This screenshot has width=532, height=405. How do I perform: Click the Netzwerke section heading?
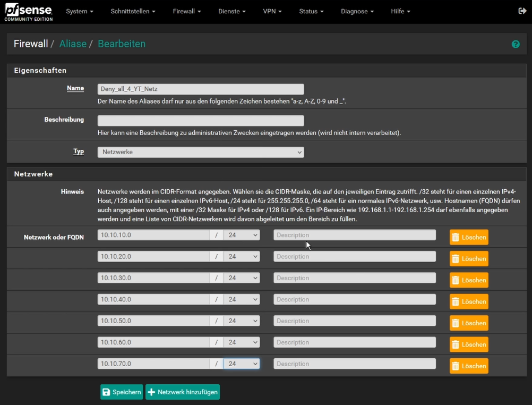[x=33, y=174]
